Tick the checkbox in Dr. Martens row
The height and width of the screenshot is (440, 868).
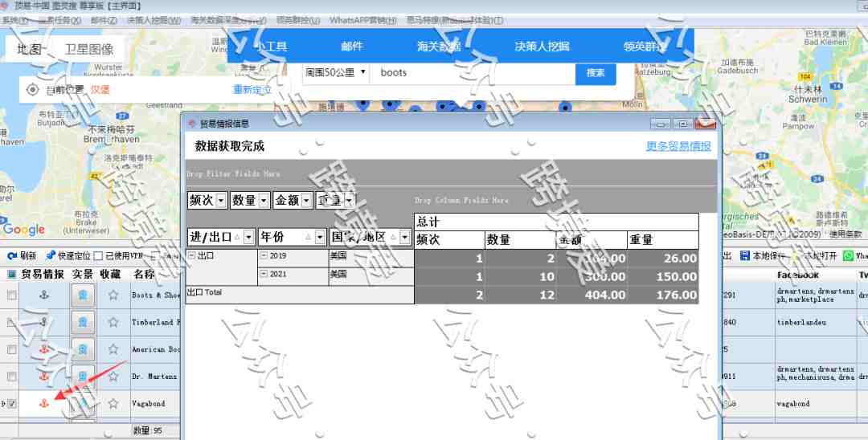11,377
